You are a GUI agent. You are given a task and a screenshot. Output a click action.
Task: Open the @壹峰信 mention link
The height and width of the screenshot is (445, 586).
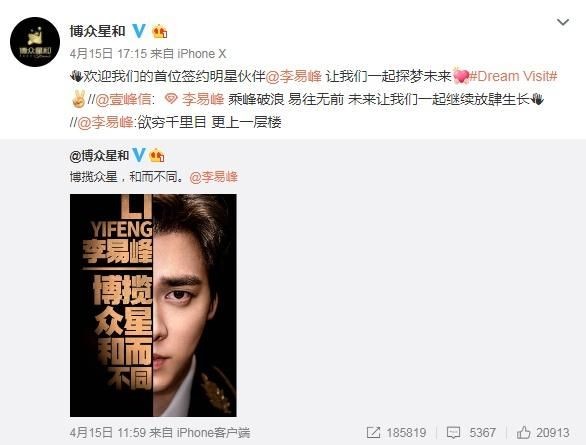(124, 99)
